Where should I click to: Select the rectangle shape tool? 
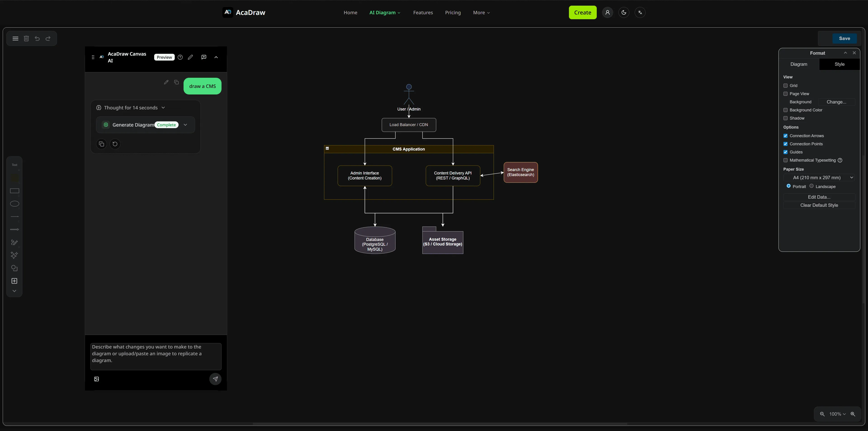click(x=14, y=191)
